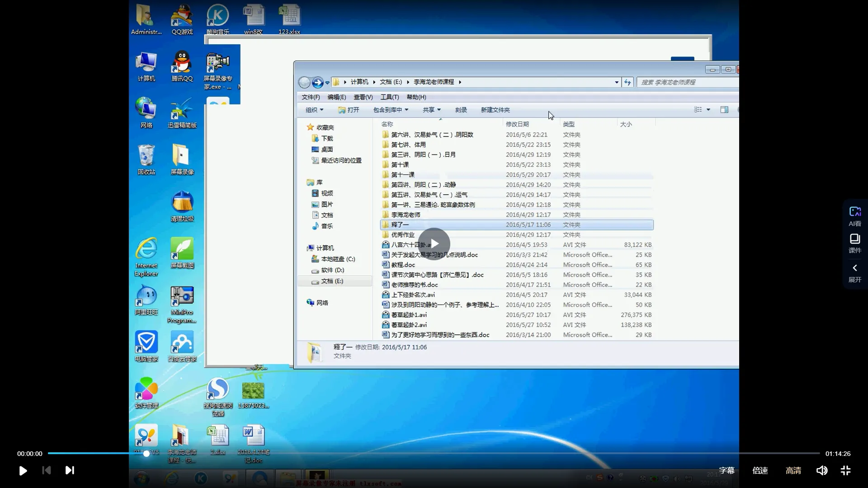Screen dimensions: 868x488
Task: Open the 帮助(H) menu
Action: coord(416,97)
